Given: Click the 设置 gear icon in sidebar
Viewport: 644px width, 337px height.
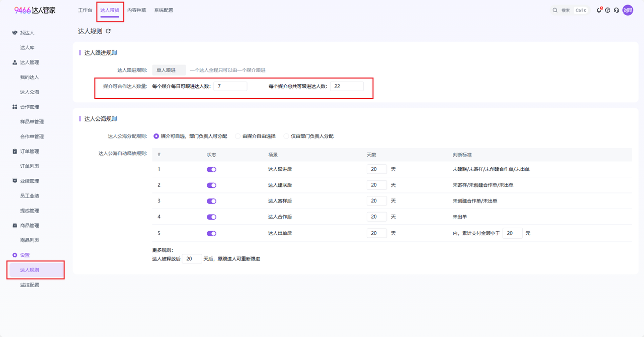Looking at the screenshot, I should pyautogui.click(x=15, y=255).
